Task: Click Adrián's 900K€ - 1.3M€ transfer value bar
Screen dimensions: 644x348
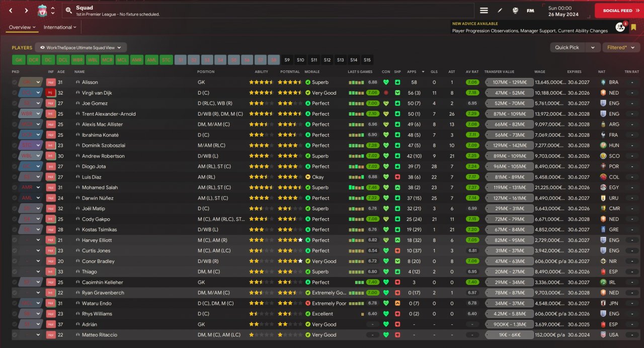Action: click(509, 324)
